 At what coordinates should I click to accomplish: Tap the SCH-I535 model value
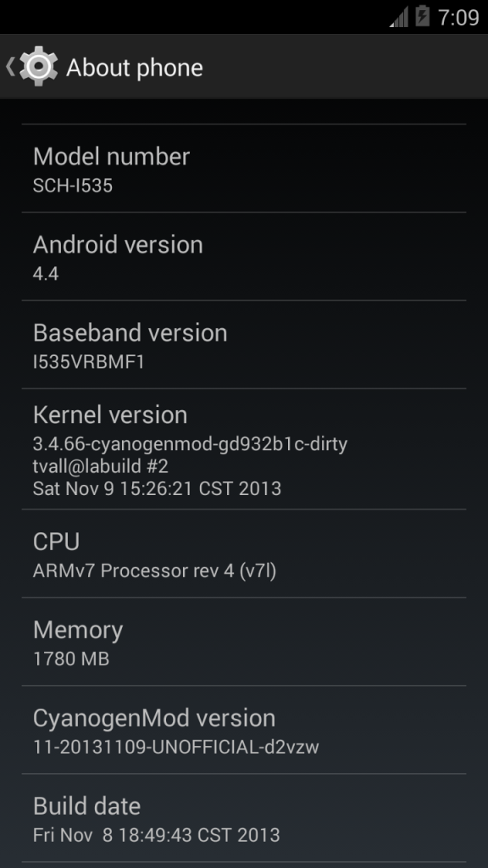point(73,186)
